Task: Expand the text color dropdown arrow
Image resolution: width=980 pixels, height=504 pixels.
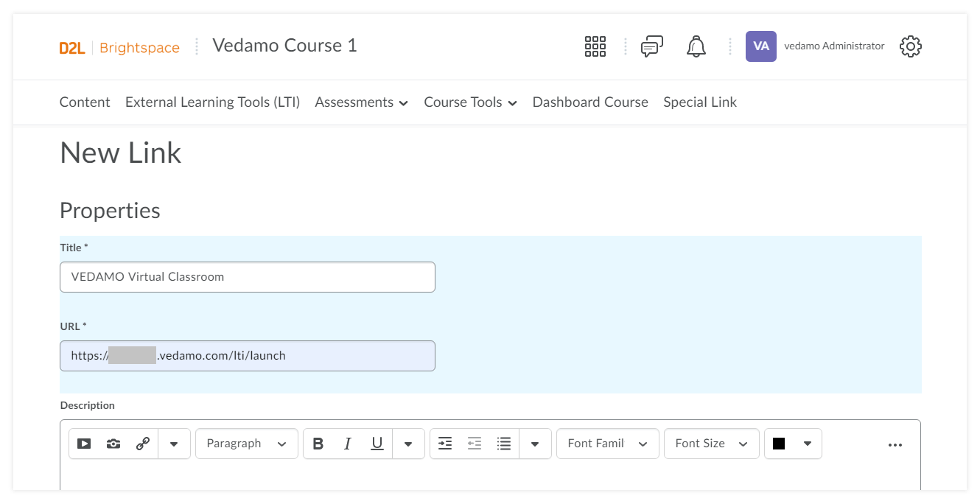Action: (x=808, y=444)
